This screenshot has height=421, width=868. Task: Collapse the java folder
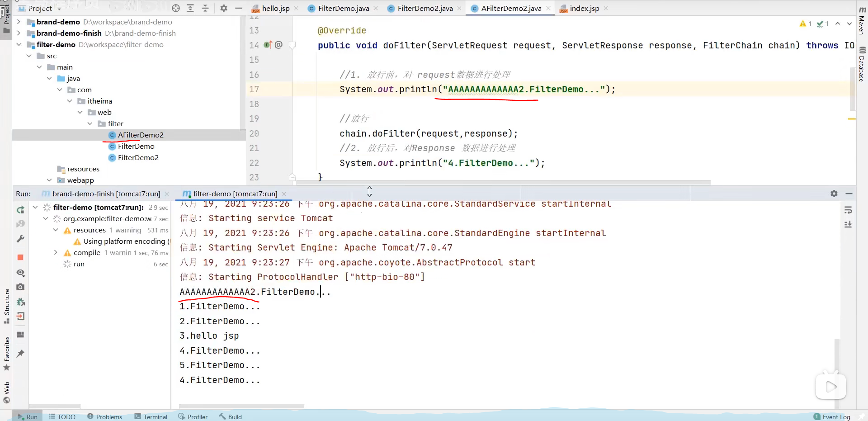(x=49, y=78)
